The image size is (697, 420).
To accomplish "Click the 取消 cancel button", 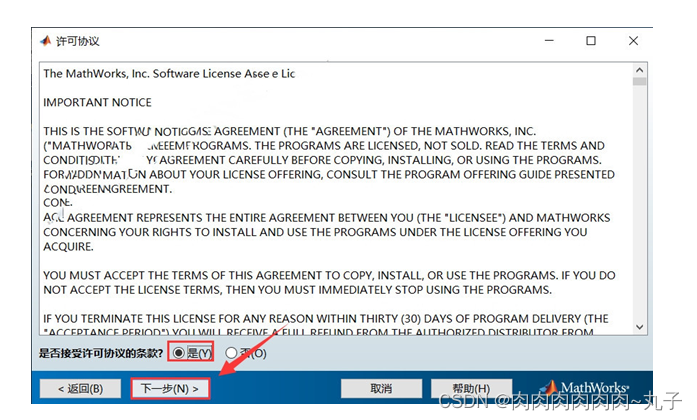I will coord(381,389).
